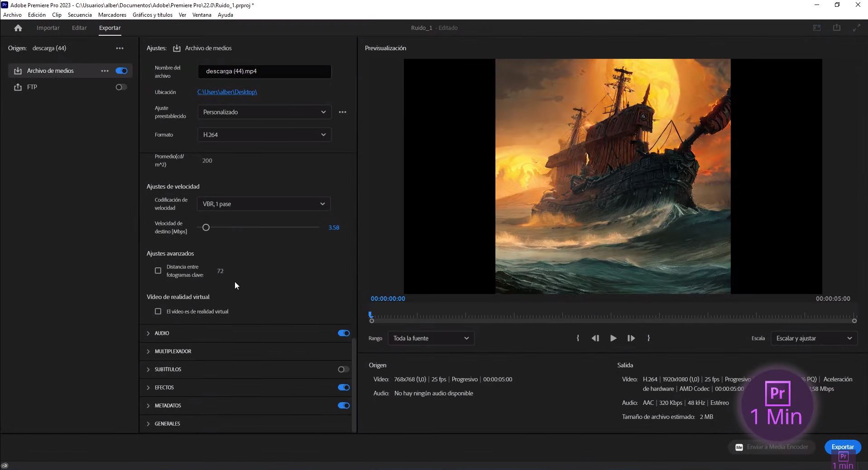Screen dimensions: 868x470
Task: Open the Archivo menu
Action: coord(12,14)
